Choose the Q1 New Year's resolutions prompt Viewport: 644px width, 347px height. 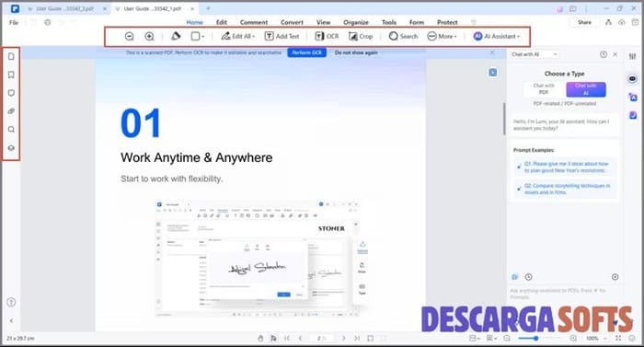tap(564, 167)
